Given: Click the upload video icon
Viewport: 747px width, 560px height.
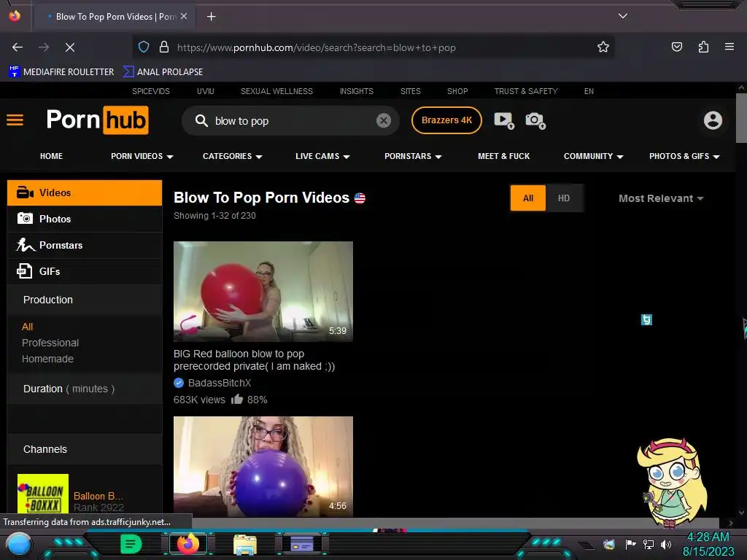Looking at the screenshot, I should [504, 120].
